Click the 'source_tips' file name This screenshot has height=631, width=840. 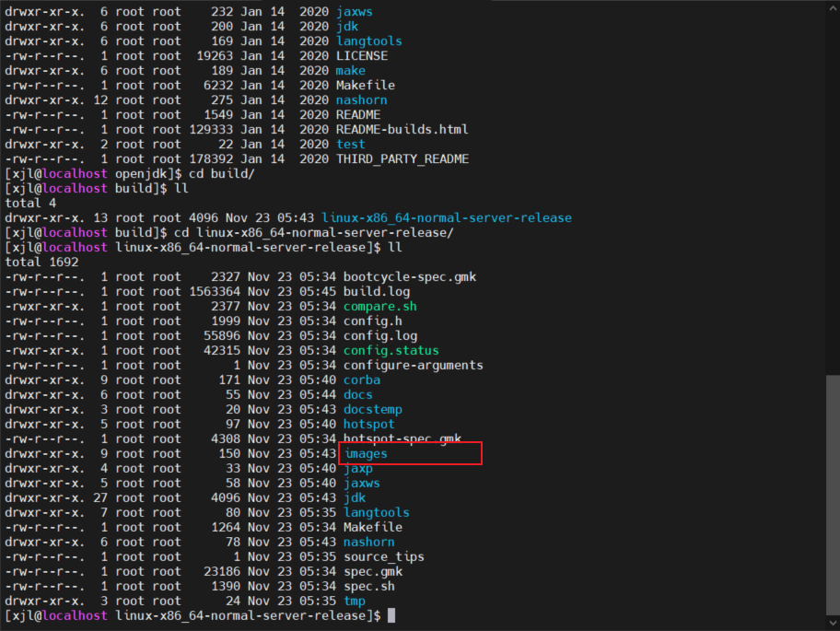click(x=384, y=556)
